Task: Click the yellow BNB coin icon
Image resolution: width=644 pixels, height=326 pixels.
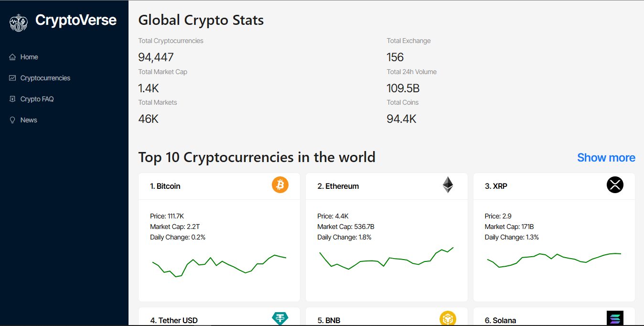Action: 448,318
